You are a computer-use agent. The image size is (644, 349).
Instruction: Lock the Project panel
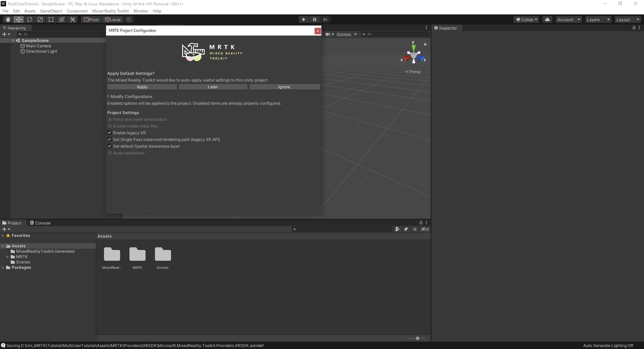[x=421, y=222]
